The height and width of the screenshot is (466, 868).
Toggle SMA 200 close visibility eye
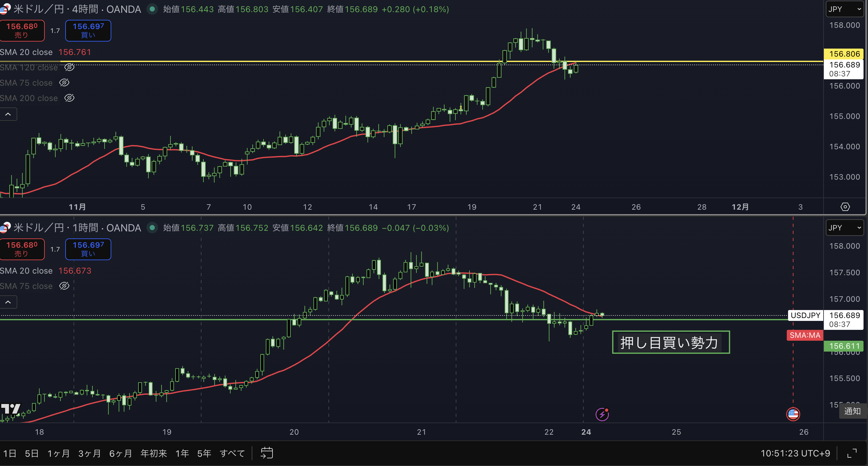click(x=69, y=98)
